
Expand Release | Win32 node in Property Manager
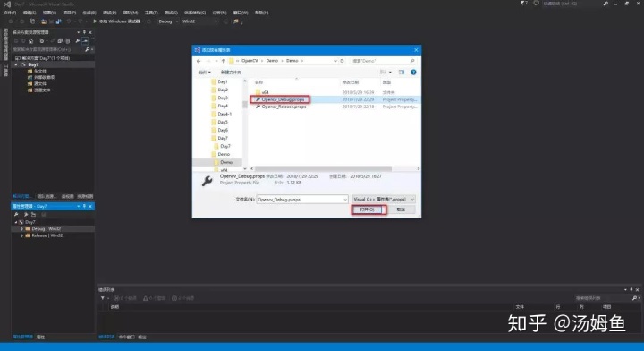(21, 235)
